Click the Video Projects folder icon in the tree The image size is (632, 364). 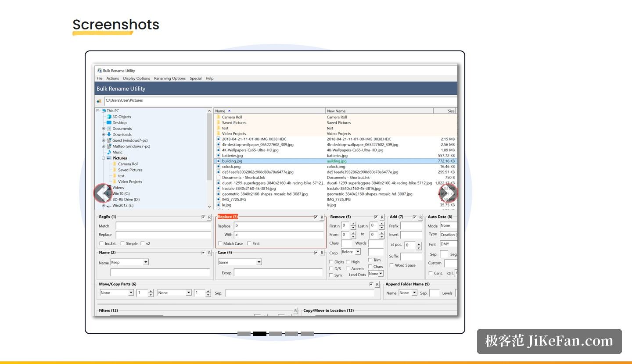point(115,182)
